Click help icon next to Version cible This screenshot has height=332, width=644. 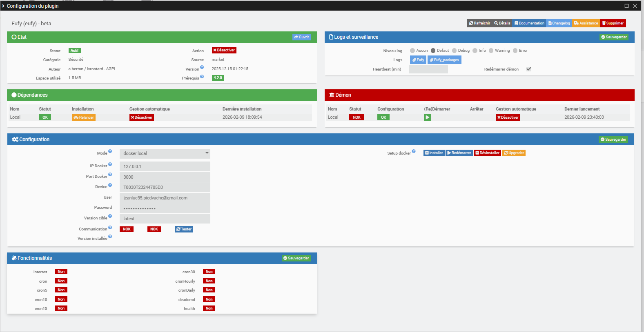(x=110, y=216)
